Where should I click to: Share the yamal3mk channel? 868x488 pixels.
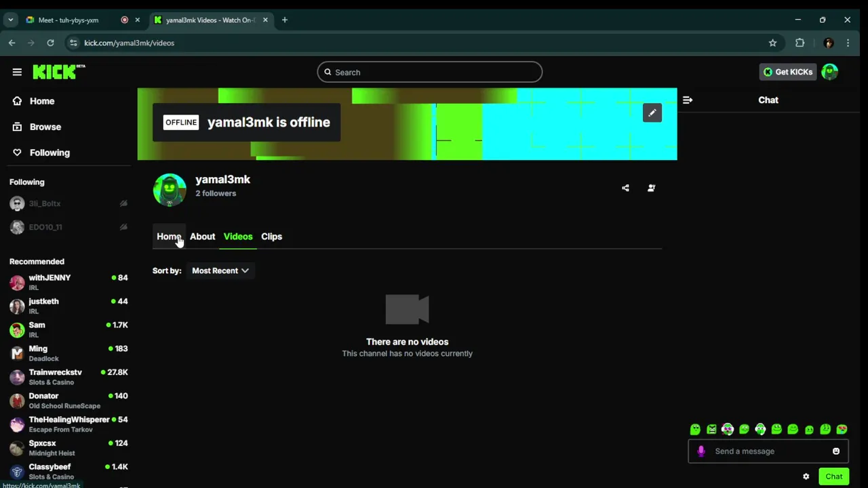pyautogui.click(x=625, y=188)
